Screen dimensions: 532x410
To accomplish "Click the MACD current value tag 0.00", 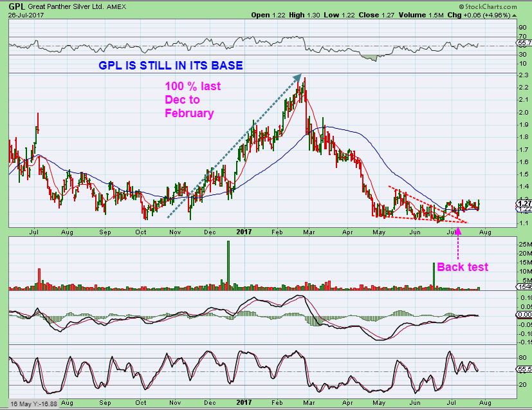I will tap(524, 315).
